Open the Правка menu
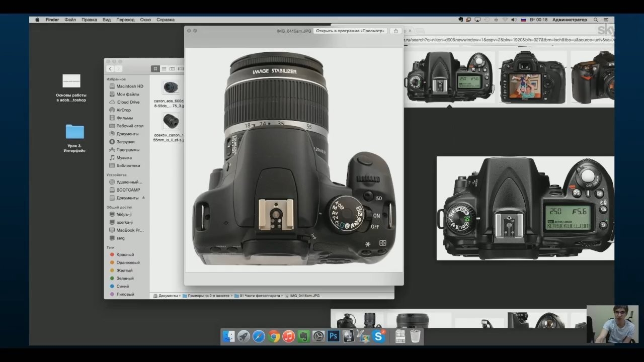This screenshot has height=362, width=644. point(89,20)
